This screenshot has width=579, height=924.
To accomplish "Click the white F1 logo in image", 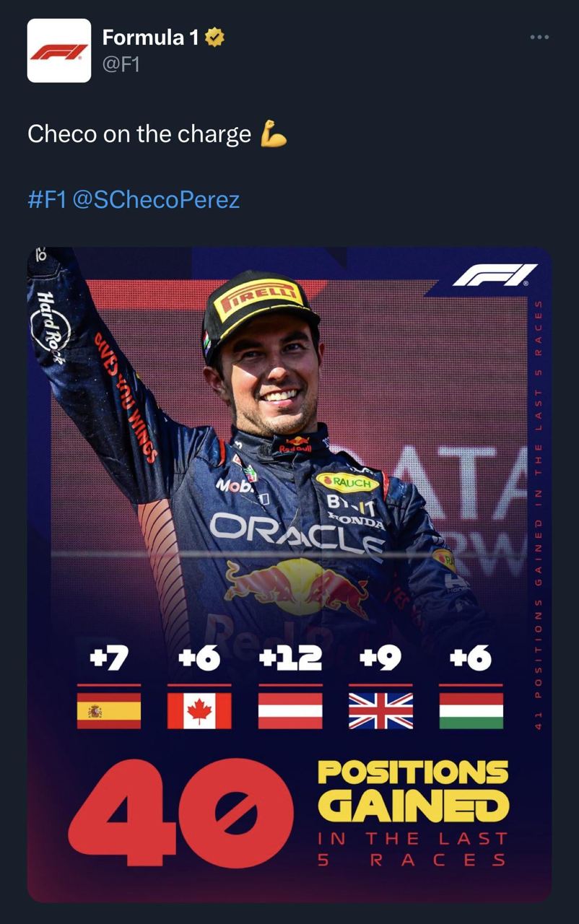I will 495,275.
